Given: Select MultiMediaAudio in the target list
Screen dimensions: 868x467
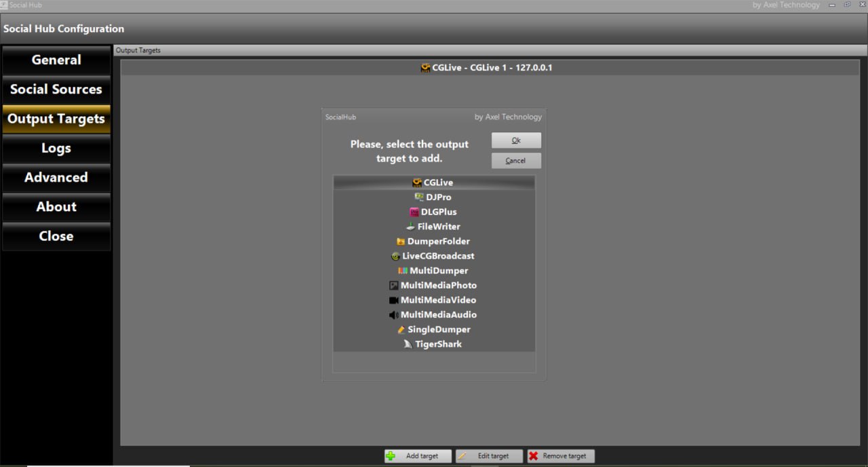Looking at the screenshot, I should pyautogui.click(x=434, y=315).
